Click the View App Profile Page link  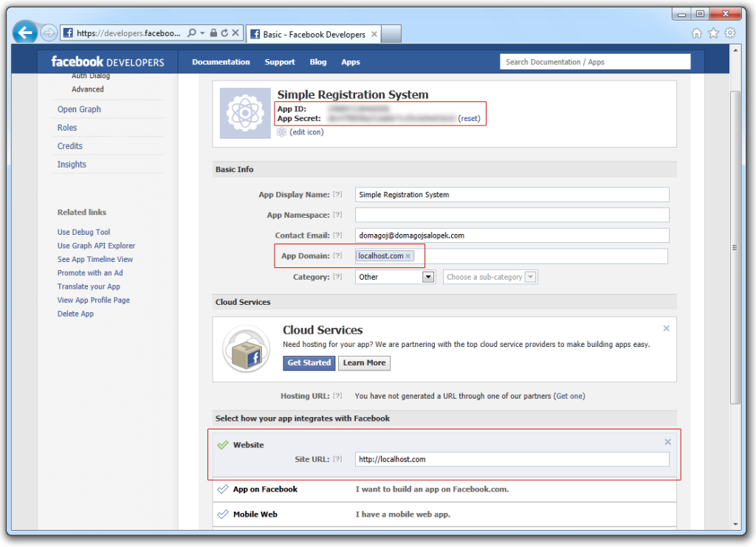point(94,300)
